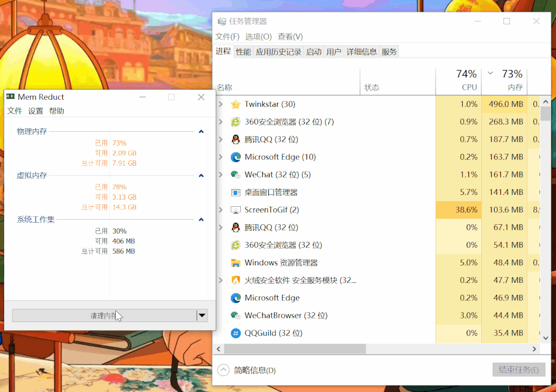Sort processes by the CPU column
The image size is (556, 392).
459,81
